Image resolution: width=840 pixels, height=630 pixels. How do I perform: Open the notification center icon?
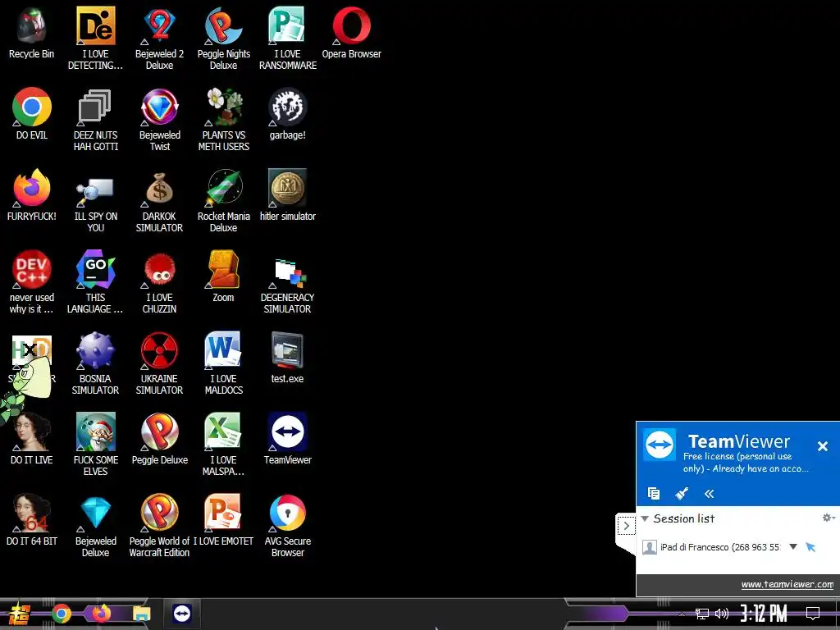(813, 614)
